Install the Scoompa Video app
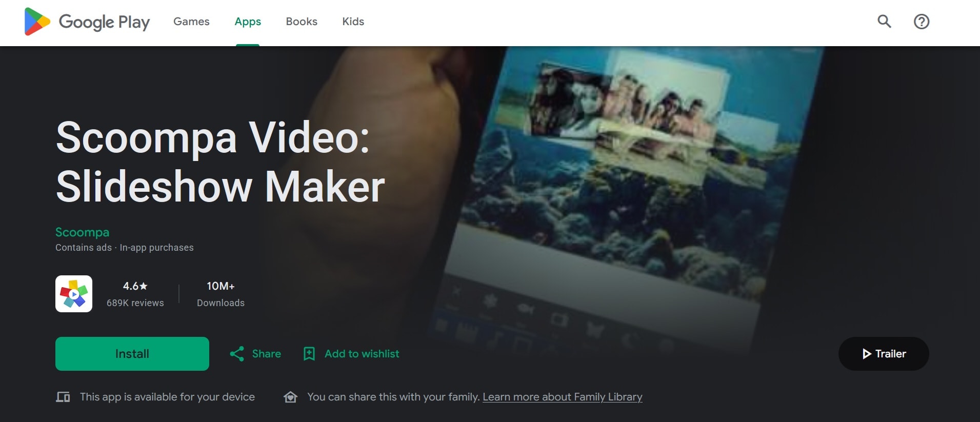The image size is (980, 422). point(132,354)
